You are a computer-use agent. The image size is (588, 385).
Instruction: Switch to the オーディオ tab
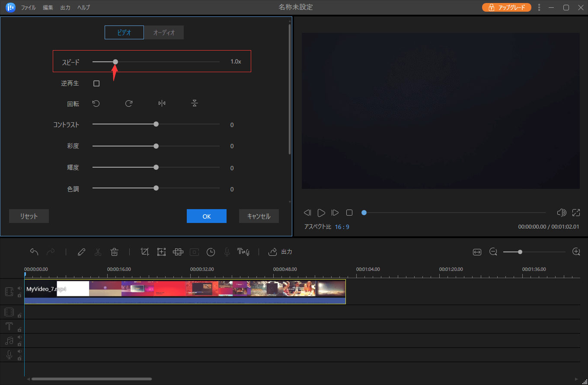pos(164,32)
